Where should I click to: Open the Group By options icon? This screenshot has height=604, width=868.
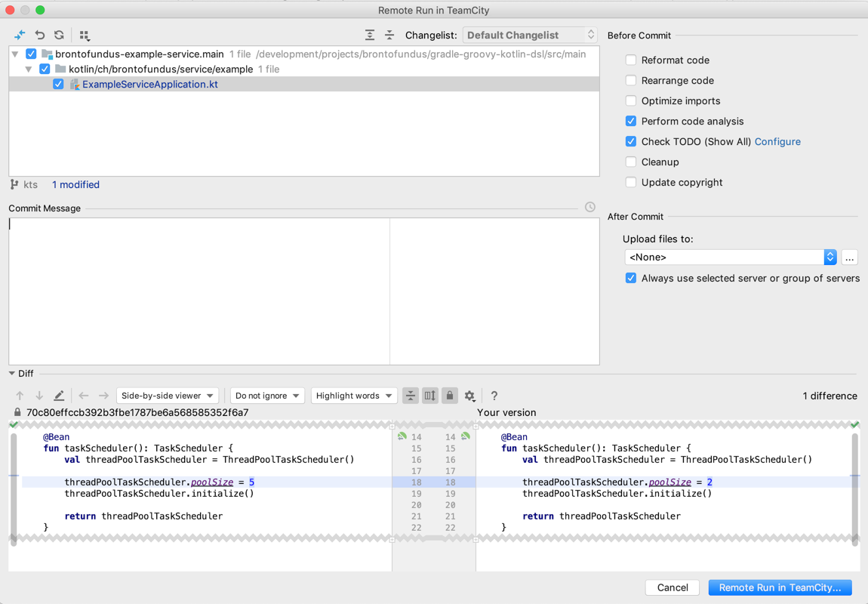84,35
